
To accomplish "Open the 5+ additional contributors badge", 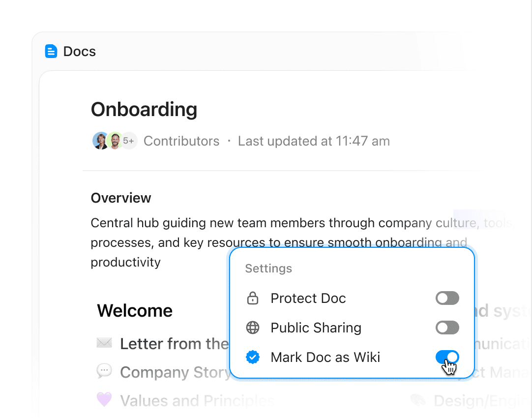I will (129, 141).
